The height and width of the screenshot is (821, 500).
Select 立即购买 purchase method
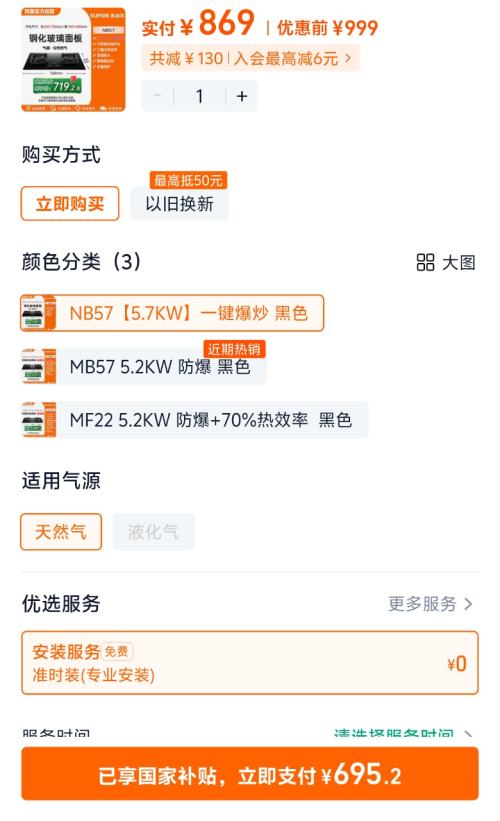[70, 204]
